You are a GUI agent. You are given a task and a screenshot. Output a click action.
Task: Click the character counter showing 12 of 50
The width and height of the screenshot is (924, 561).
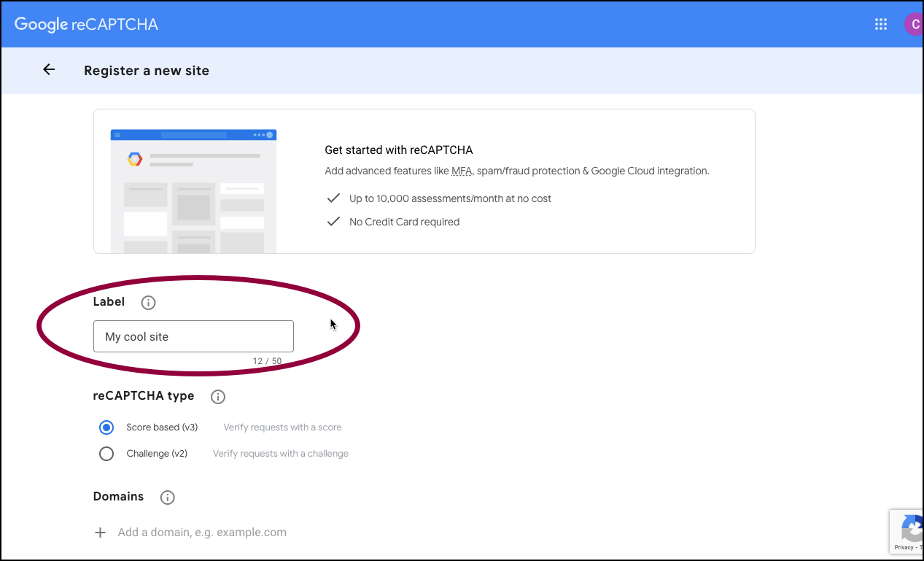(265, 360)
